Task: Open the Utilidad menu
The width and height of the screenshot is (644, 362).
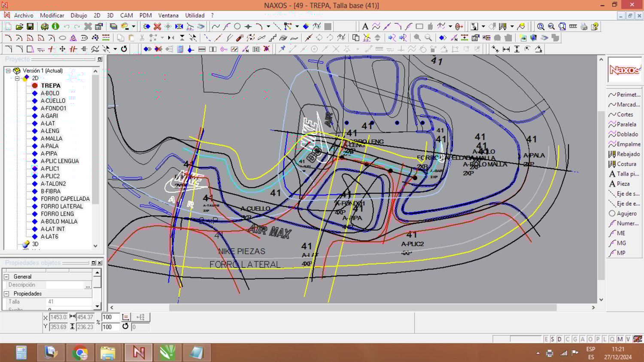Action: (195, 15)
